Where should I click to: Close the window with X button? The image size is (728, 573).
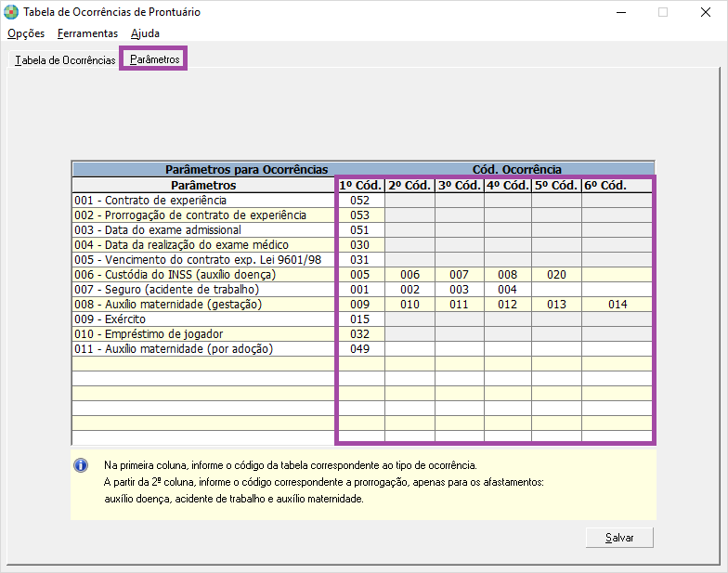[706, 12]
